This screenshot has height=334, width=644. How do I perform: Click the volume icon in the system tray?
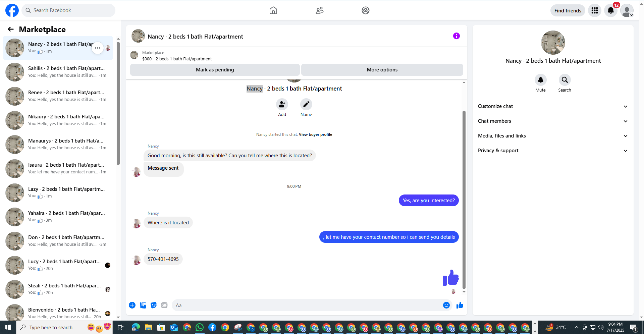(x=600, y=327)
